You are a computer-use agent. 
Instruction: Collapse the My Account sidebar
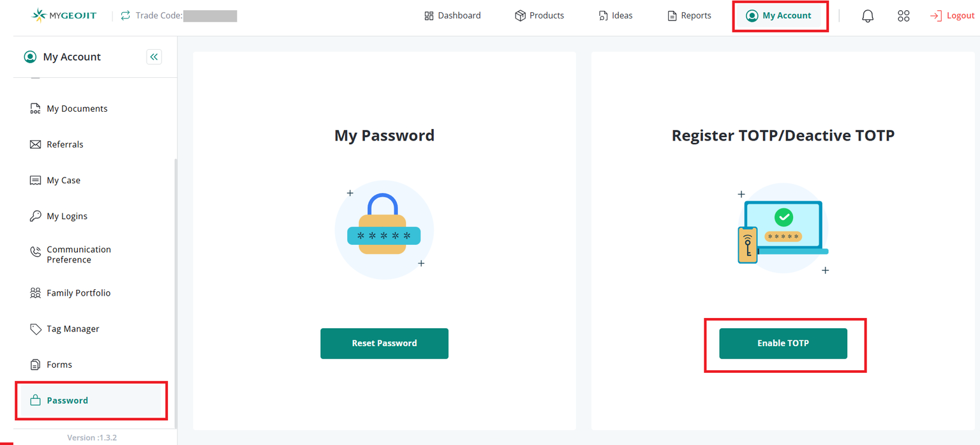pyautogui.click(x=154, y=57)
